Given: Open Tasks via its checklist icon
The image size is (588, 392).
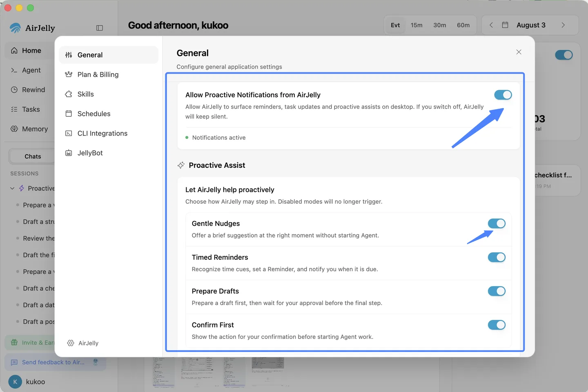Looking at the screenshot, I should [x=14, y=109].
